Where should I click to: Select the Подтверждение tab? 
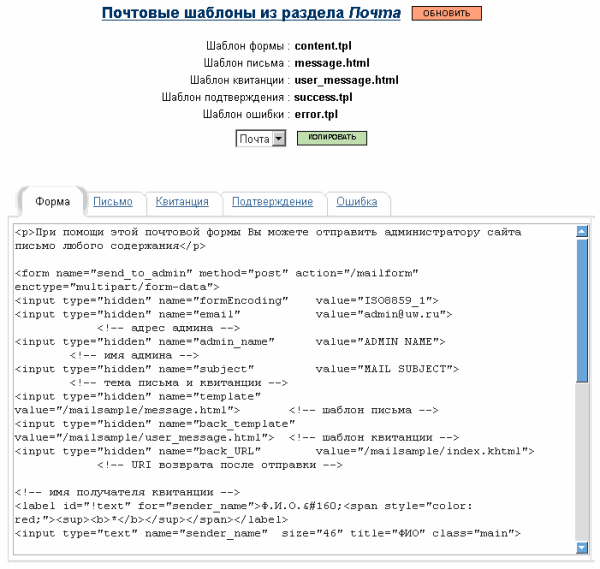click(272, 201)
